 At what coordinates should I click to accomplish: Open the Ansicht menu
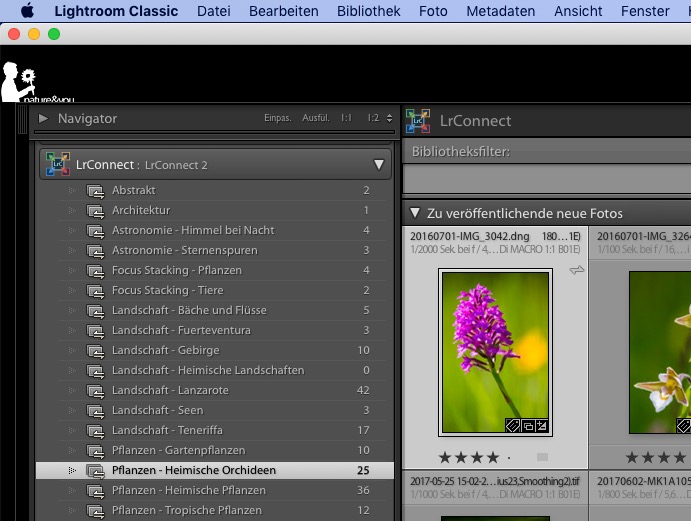pos(578,11)
